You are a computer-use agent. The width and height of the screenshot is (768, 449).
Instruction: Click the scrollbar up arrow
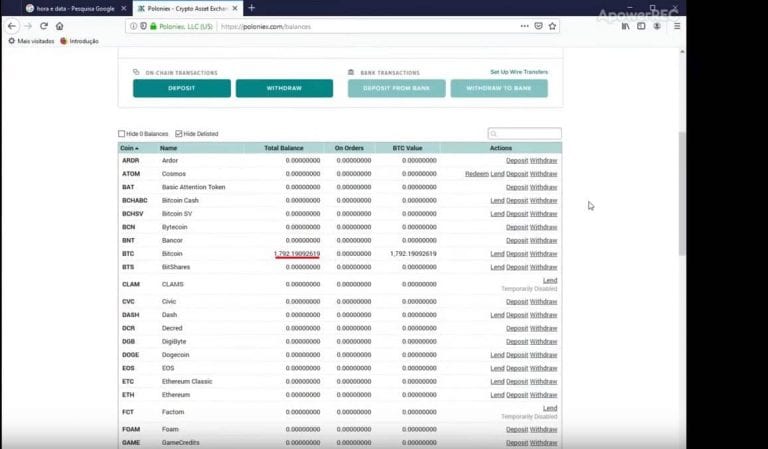click(682, 51)
